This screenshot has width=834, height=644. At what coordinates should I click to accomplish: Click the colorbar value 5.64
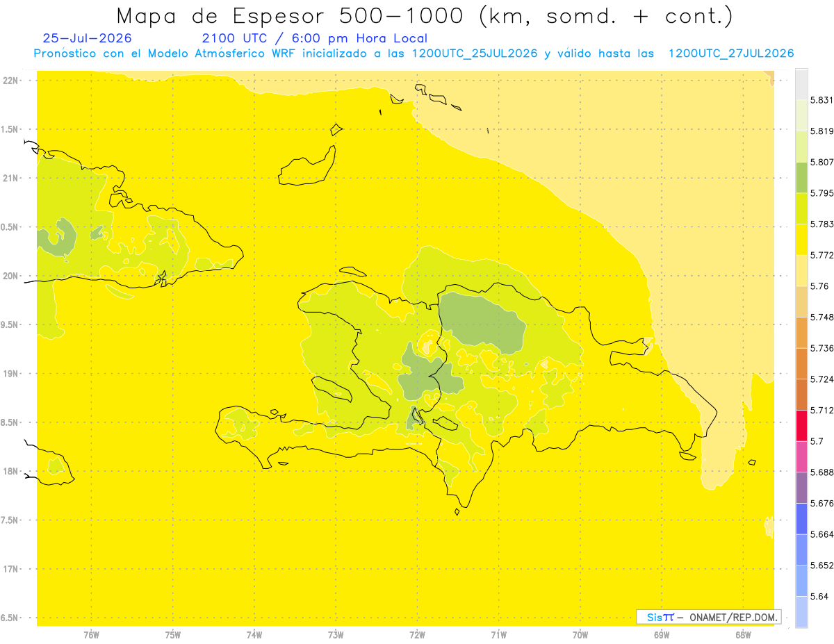point(819,596)
